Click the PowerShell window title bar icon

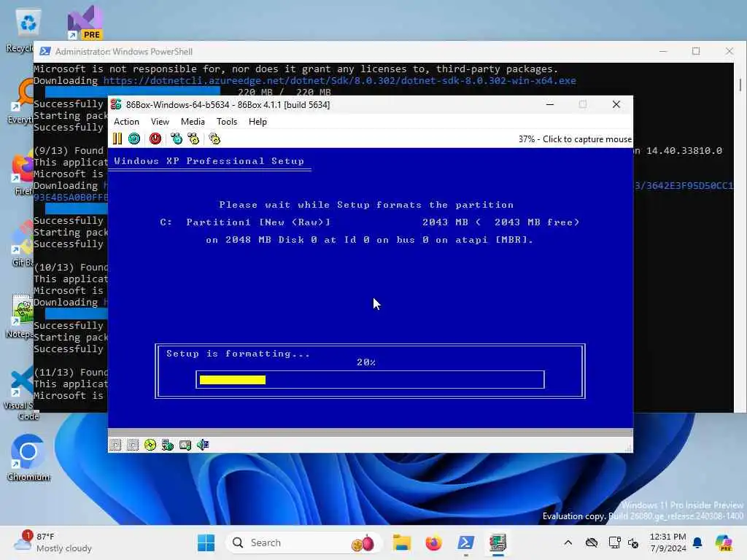45,52
